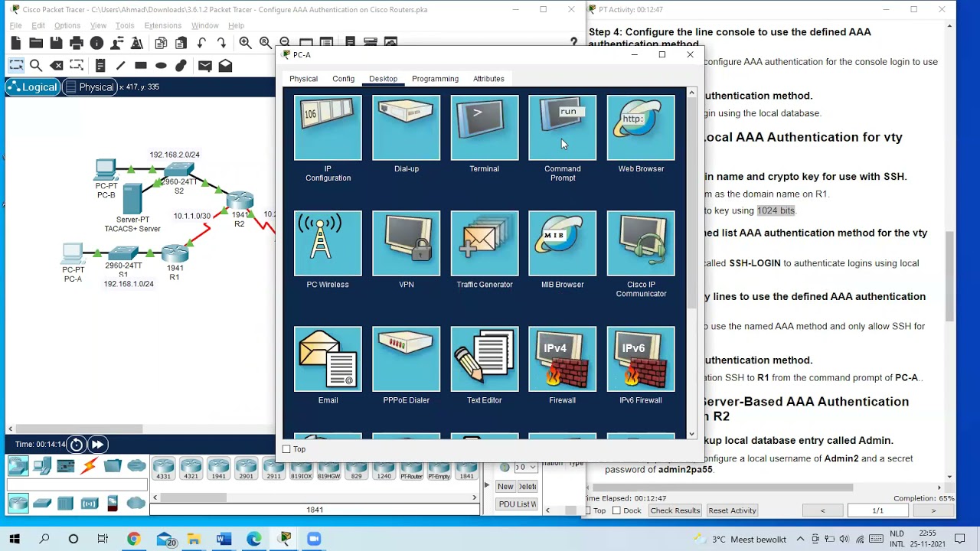
Task: Open the Cisco IP Communicator app
Action: pos(641,243)
